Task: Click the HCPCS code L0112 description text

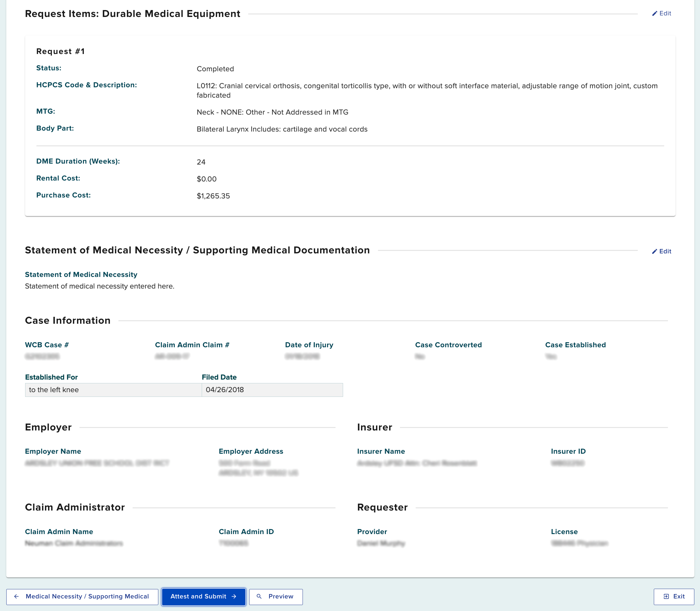Action: click(427, 90)
